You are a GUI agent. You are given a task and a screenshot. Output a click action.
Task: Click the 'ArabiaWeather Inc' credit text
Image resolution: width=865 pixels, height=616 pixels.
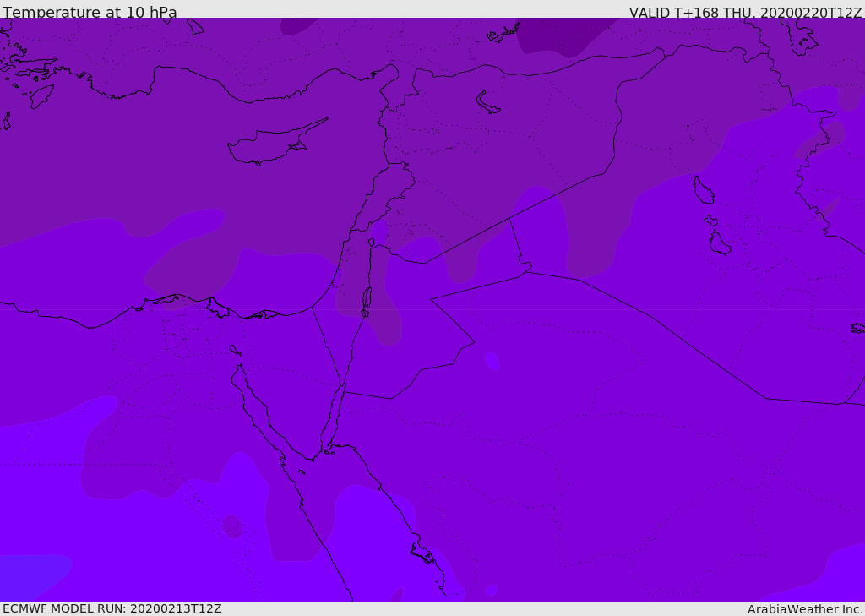pos(804,609)
